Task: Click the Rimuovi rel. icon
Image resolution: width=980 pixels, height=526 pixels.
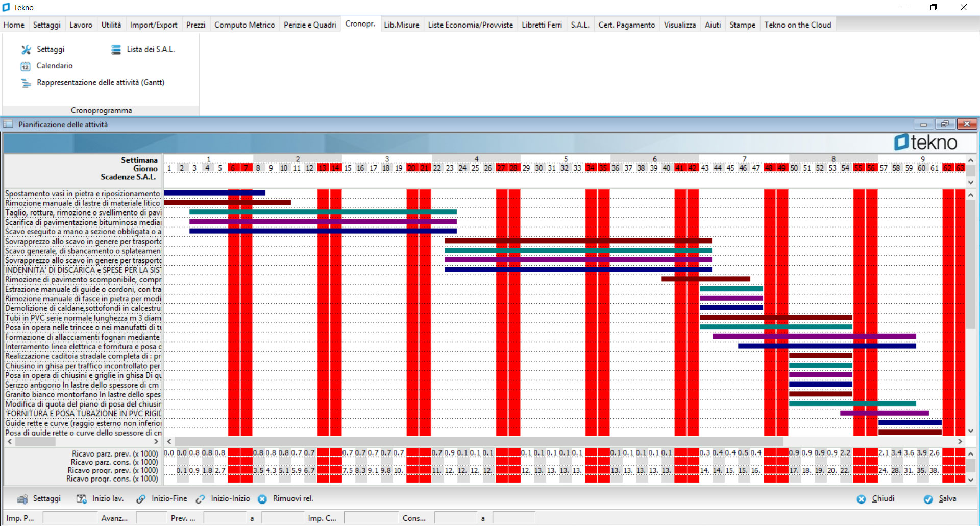Action: tap(262, 499)
